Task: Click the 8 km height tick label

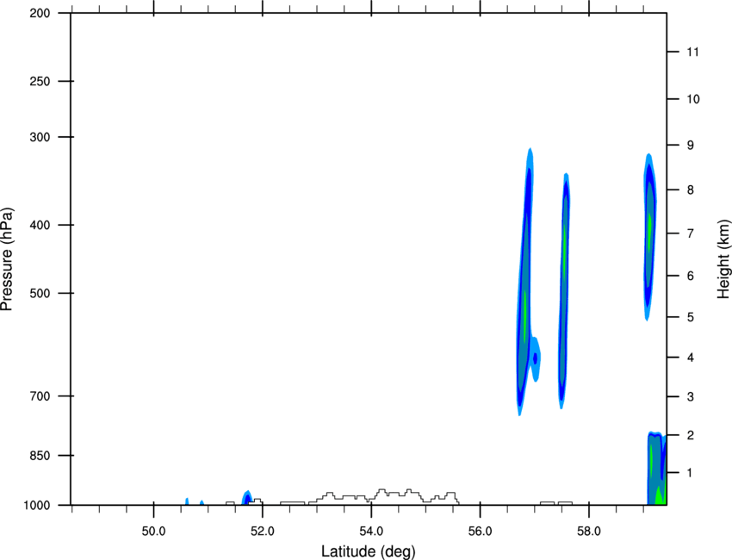Action: point(690,190)
